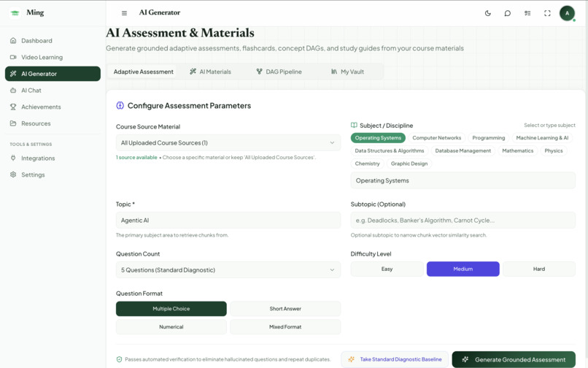Click Take Standard Diagnostic Baseline button
588x368 pixels.
[x=395, y=359]
